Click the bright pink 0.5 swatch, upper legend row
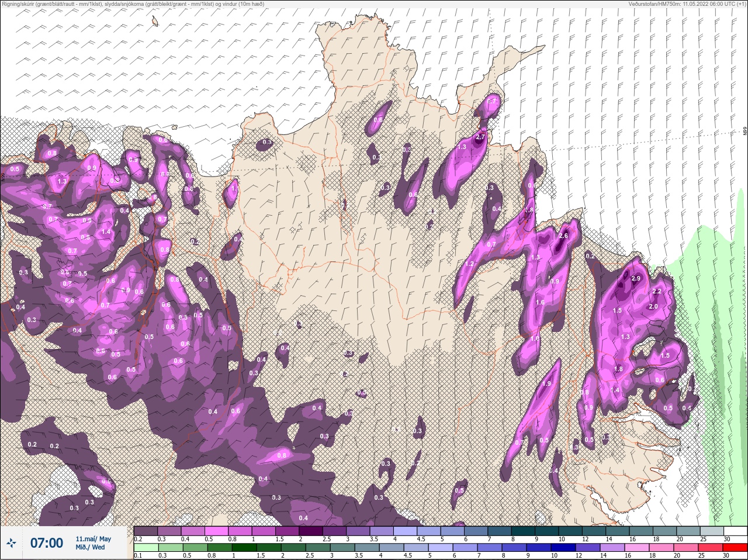 coord(217,531)
